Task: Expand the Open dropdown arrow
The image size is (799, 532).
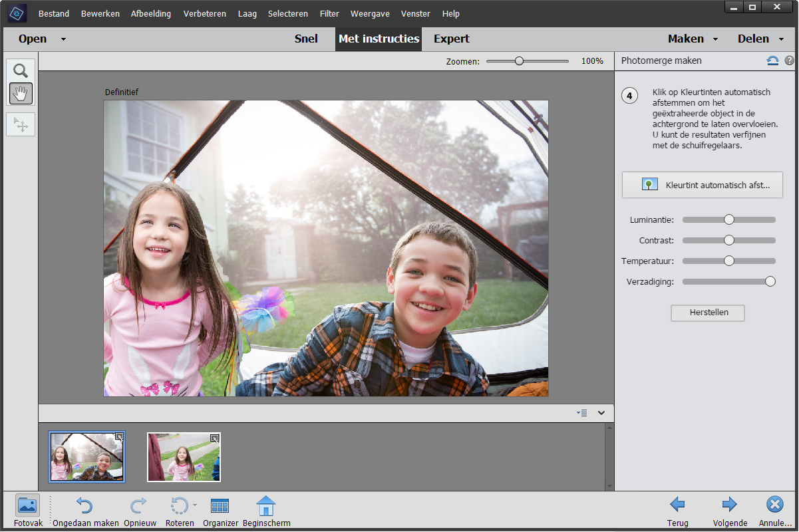Action: tap(63, 39)
